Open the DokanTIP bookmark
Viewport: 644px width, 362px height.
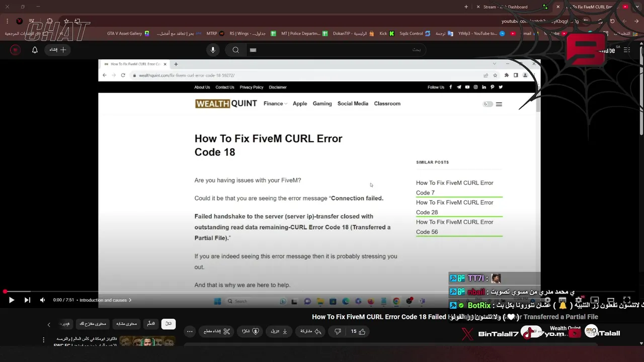coord(354,33)
